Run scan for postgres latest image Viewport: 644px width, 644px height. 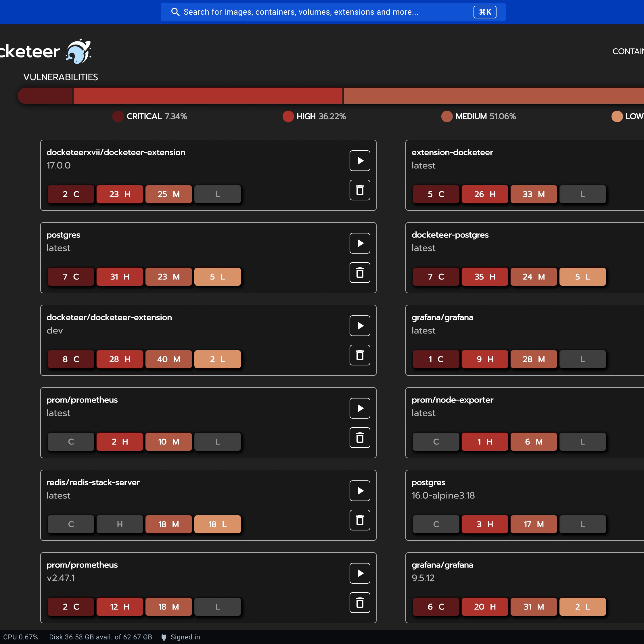coord(360,243)
